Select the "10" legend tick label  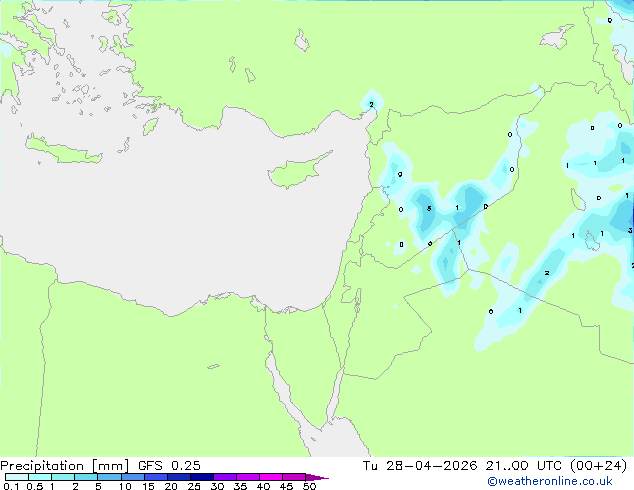point(125,486)
